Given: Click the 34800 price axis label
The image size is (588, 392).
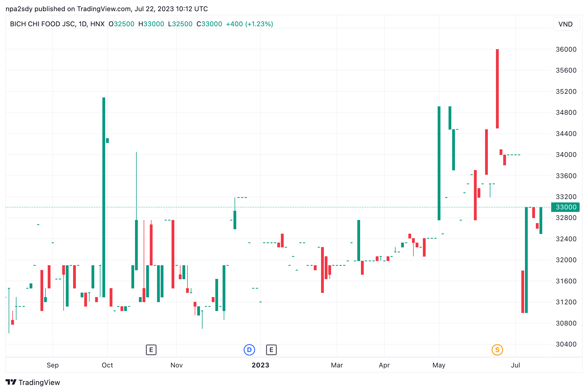Looking at the screenshot, I should [566, 113].
